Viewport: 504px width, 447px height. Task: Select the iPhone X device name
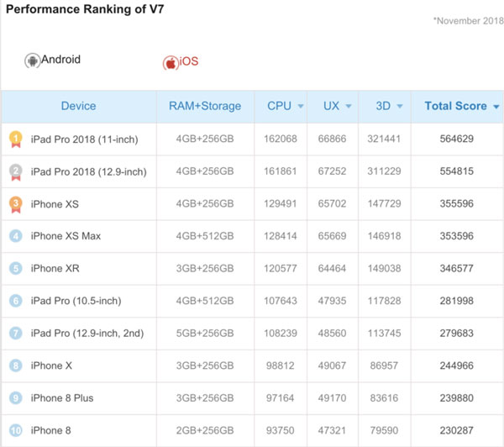(x=51, y=365)
